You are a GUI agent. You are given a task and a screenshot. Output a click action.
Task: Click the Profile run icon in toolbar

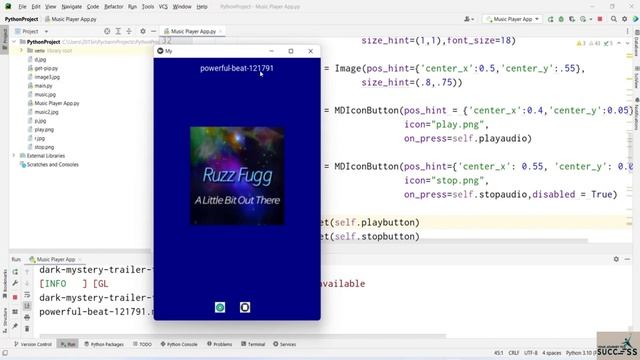pyautogui.click(x=583, y=19)
